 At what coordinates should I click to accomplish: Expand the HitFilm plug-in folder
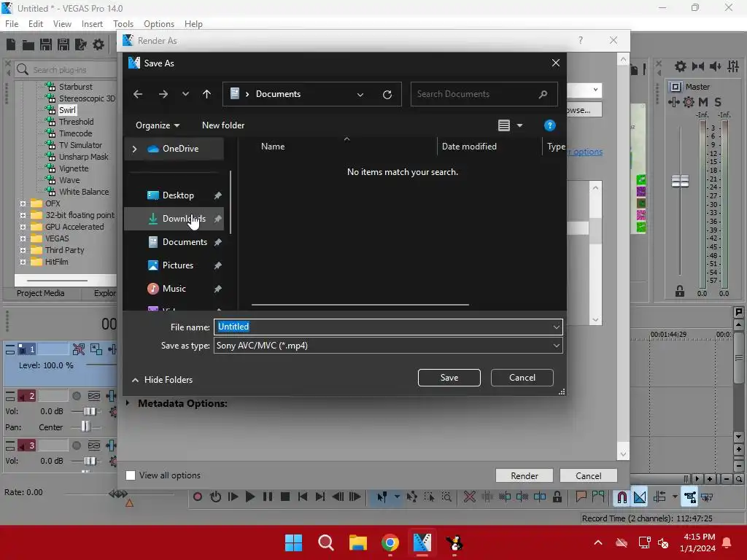point(23,262)
